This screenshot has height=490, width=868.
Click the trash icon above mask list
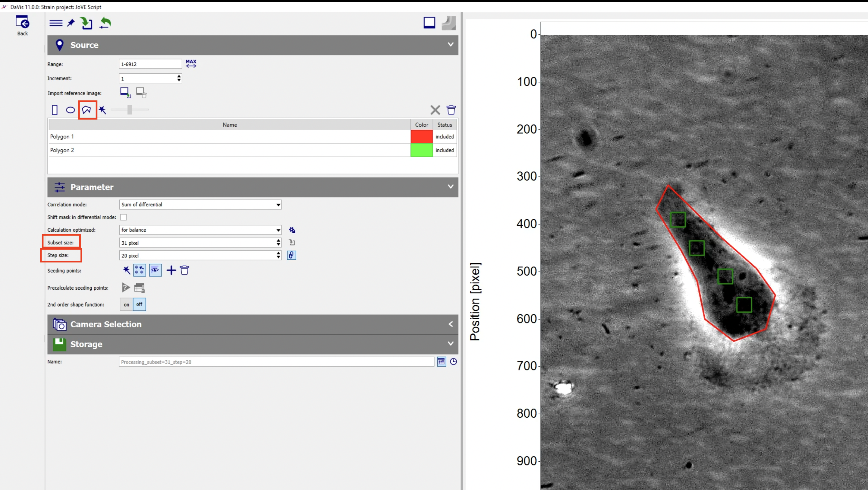click(451, 110)
